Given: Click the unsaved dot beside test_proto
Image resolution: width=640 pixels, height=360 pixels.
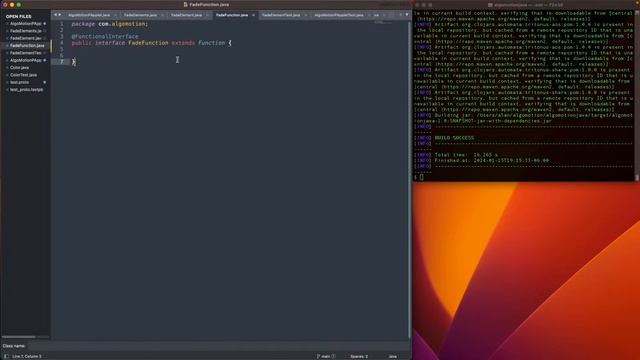Looking at the screenshot, I should (x=44, y=82).
